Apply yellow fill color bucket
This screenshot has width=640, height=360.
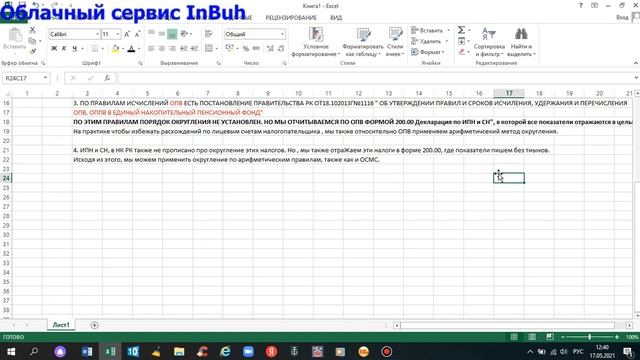pyautogui.click(x=116, y=49)
